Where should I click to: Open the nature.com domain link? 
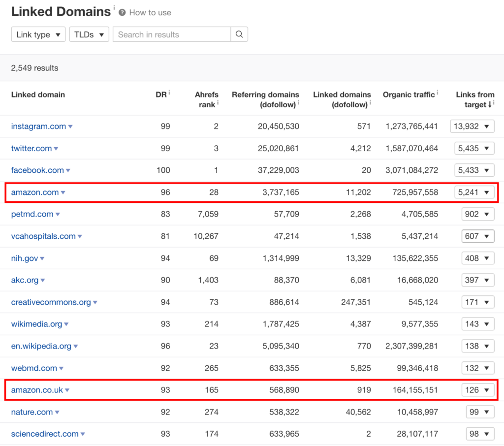[32, 412]
